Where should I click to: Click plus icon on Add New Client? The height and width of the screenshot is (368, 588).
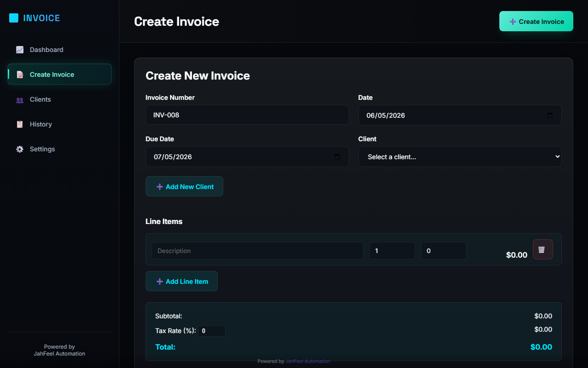[x=159, y=187]
